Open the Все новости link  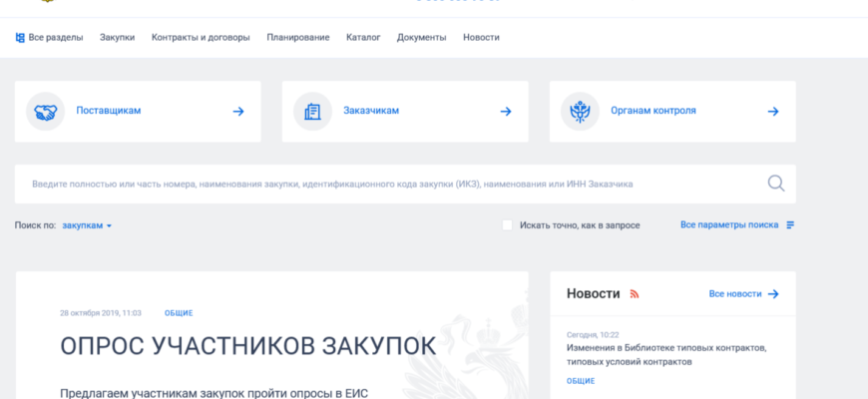(x=735, y=294)
